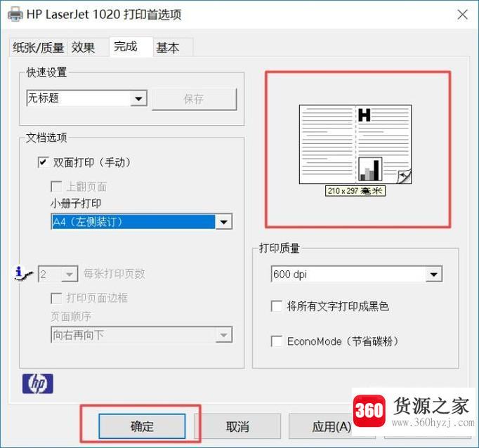The height and width of the screenshot is (448, 479).
Task: Click the 取消 button
Action: coord(237,426)
